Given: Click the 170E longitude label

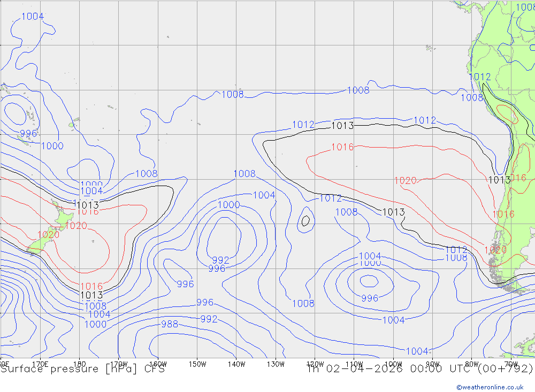Looking at the screenshot, I should coord(40,364).
